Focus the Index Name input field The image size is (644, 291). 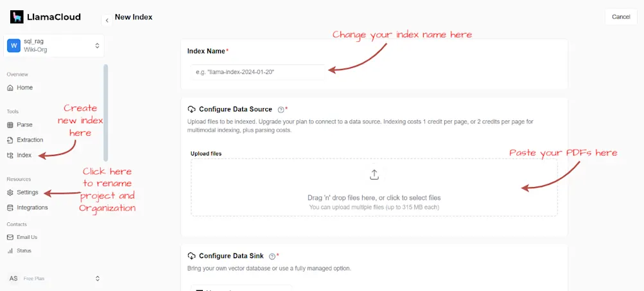[x=257, y=71]
